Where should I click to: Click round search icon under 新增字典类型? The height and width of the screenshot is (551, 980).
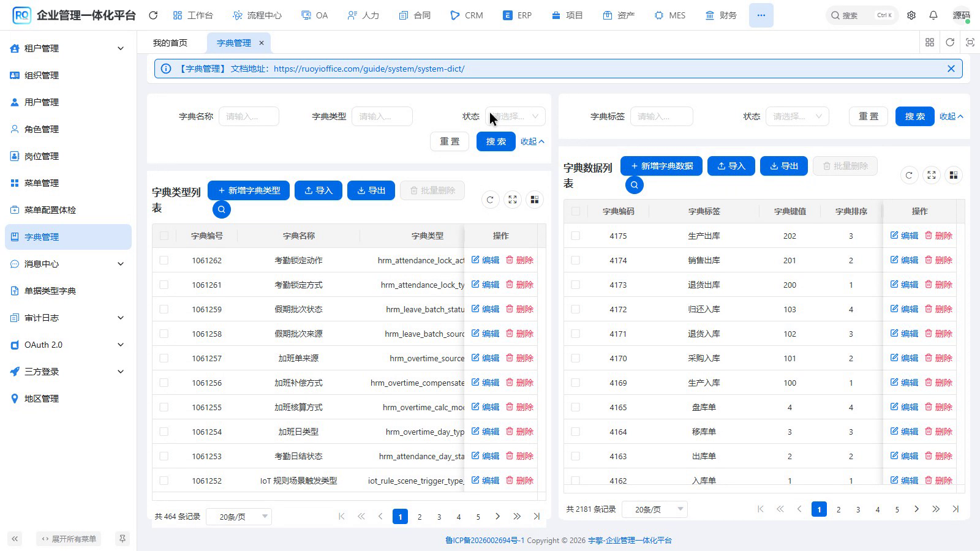coord(222,209)
